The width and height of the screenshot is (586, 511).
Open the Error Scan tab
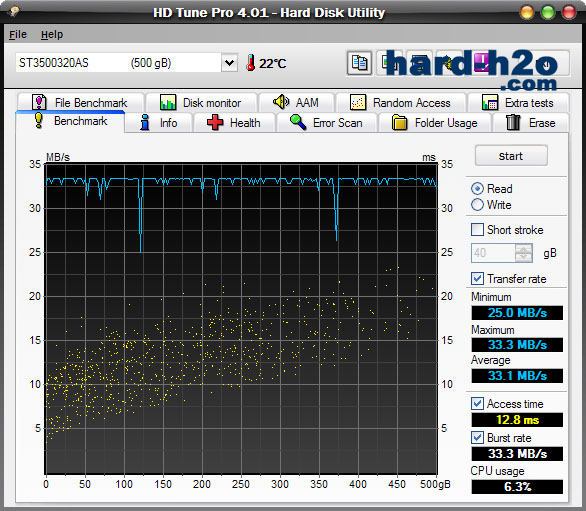[326, 123]
